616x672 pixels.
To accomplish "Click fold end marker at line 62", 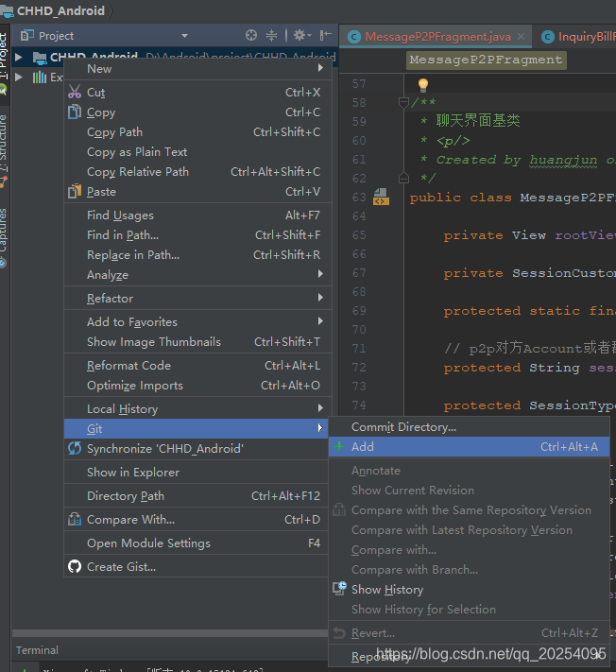I will [x=403, y=178].
